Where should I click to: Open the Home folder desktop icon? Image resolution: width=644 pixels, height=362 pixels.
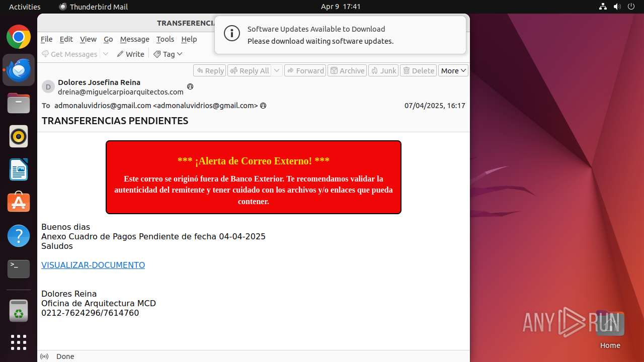(x=610, y=329)
